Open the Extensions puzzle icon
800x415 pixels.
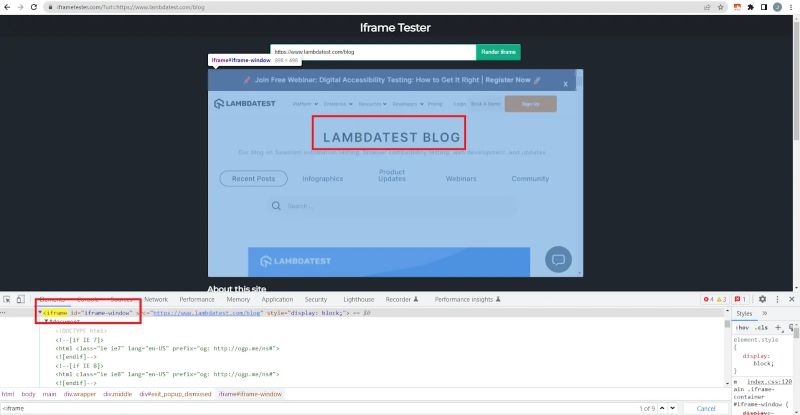(x=751, y=7)
